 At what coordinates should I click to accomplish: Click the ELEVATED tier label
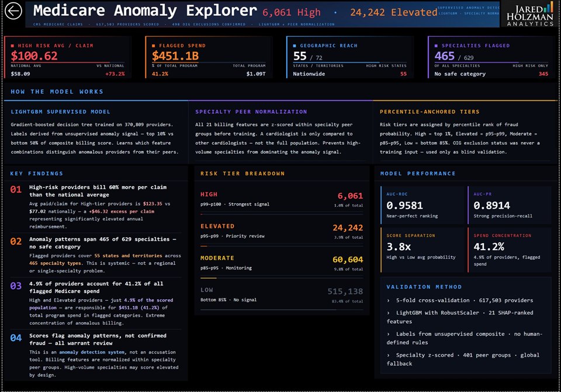pyautogui.click(x=217, y=226)
